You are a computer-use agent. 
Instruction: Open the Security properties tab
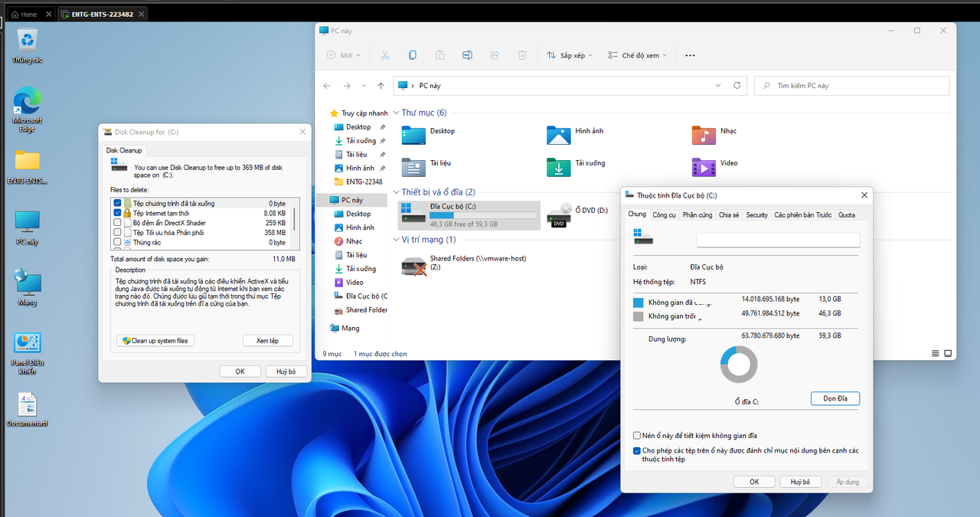click(756, 215)
